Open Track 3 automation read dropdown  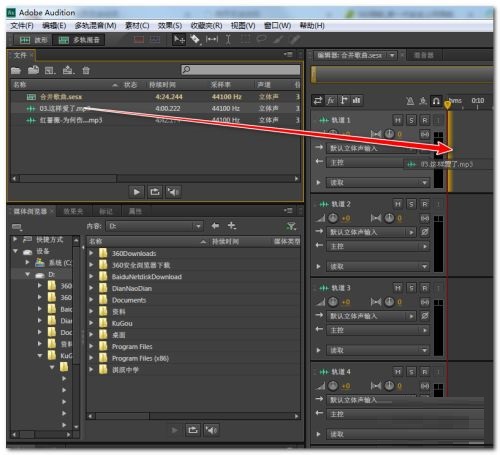point(378,350)
